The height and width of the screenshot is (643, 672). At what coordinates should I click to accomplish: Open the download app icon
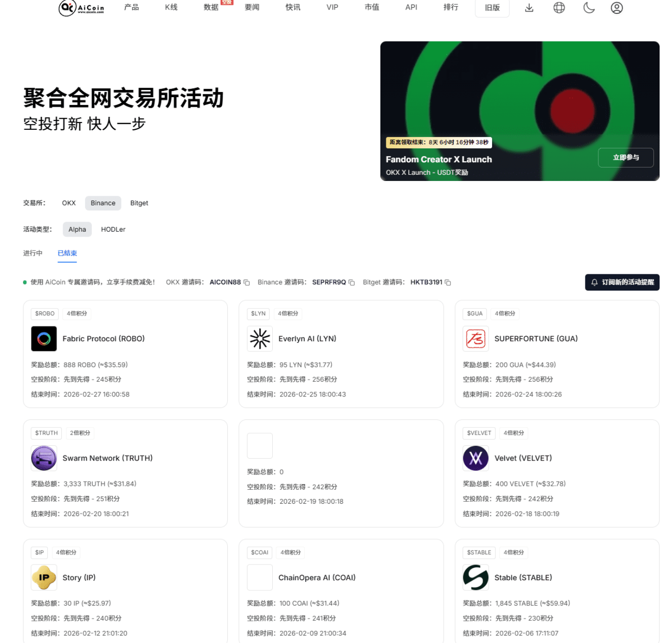click(529, 8)
